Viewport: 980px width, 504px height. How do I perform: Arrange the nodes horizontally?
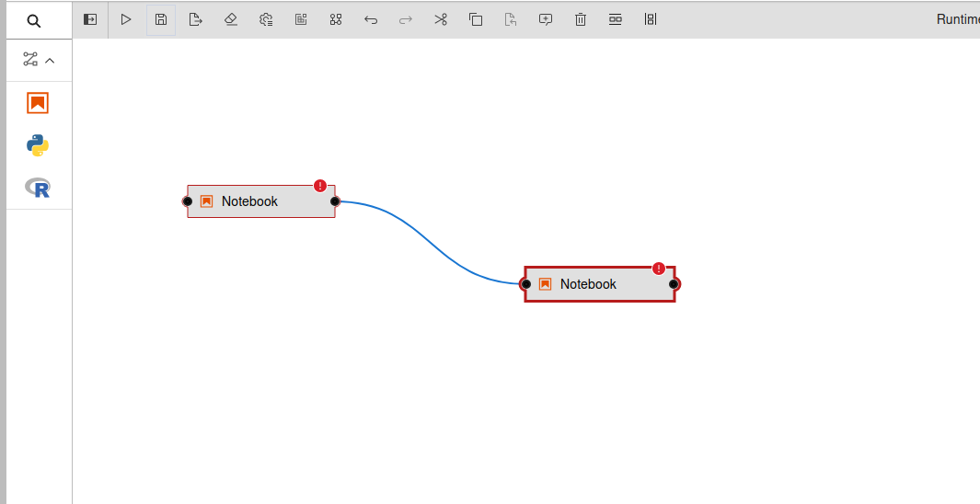(616, 19)
